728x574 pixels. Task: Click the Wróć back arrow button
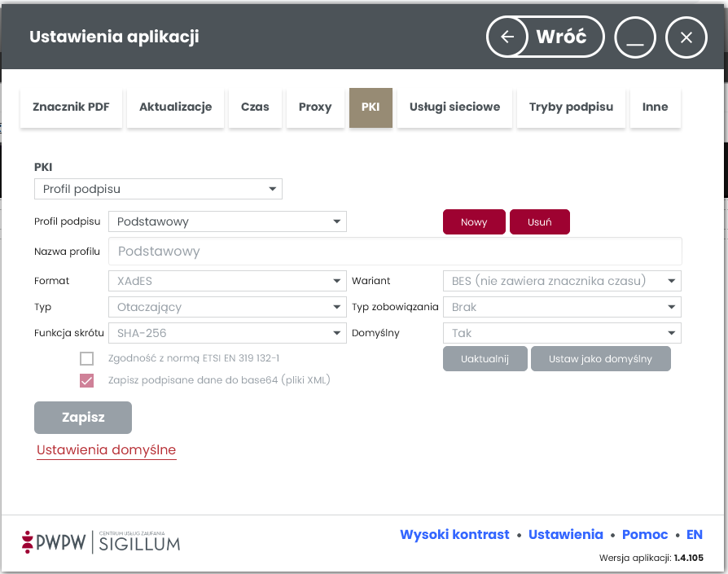coord(546,37)
